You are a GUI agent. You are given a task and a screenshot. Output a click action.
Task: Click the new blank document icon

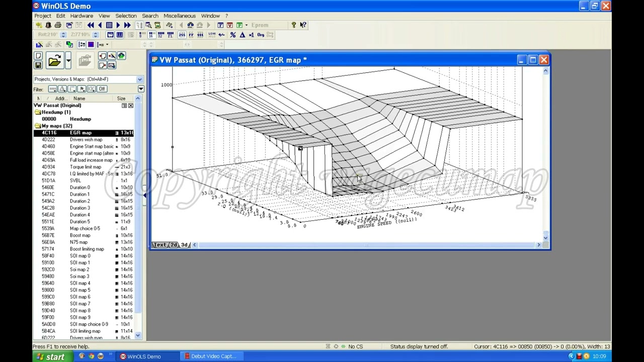(x=38, y=55)
